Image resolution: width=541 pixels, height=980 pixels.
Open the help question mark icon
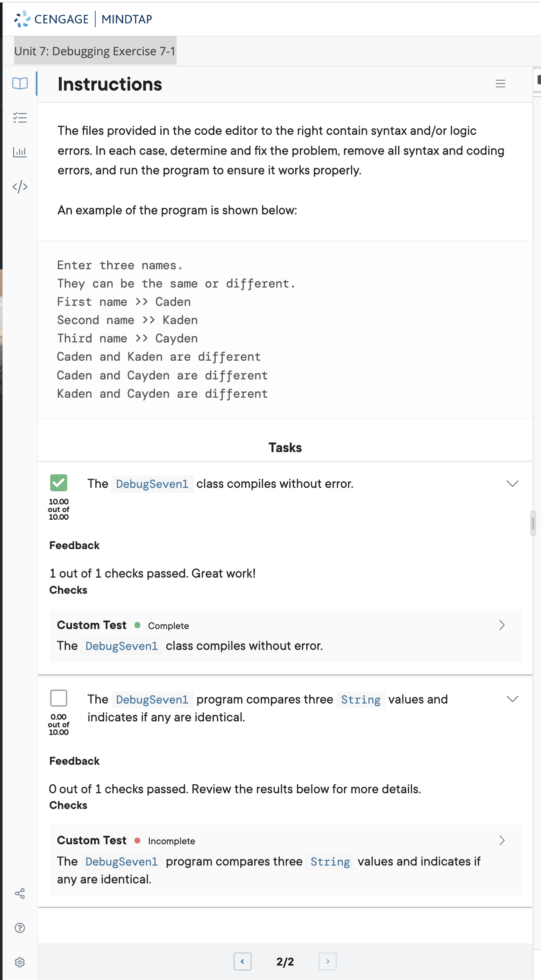[x=20, y=928]
